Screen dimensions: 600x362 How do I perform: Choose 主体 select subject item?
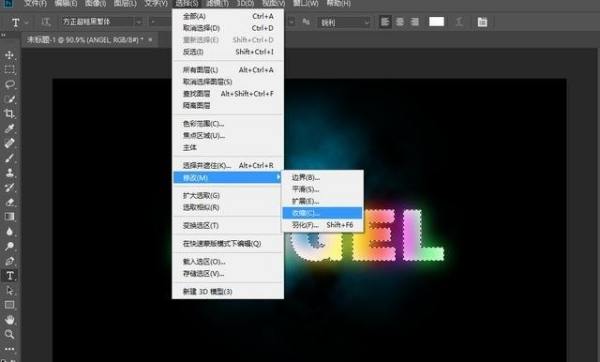[228, 147]
